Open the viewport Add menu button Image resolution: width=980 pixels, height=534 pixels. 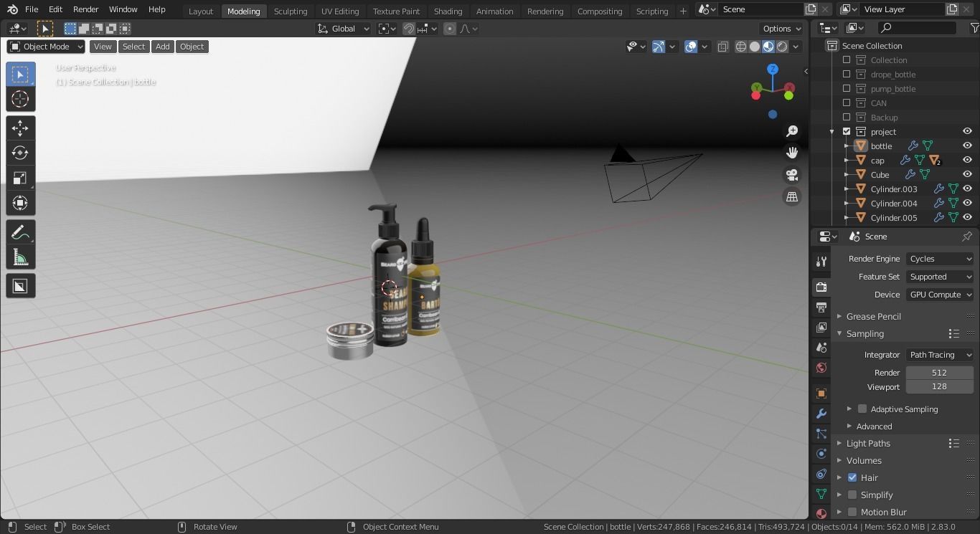coord(163,47)
